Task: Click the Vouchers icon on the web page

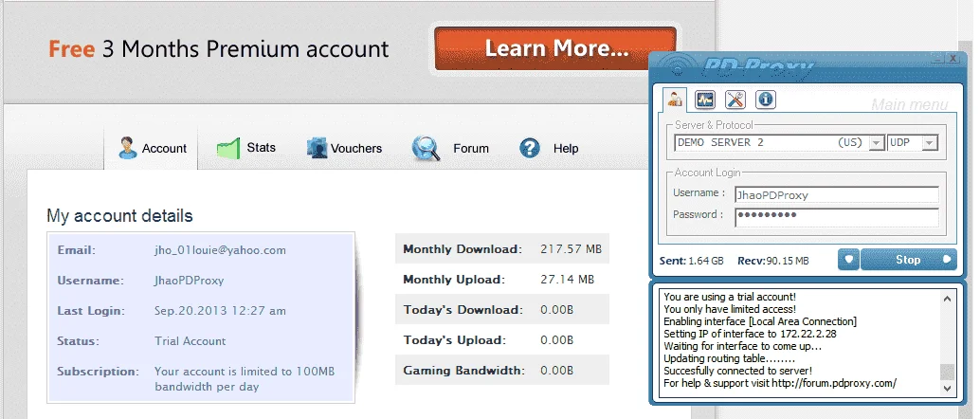Action: tap(317, 148)
